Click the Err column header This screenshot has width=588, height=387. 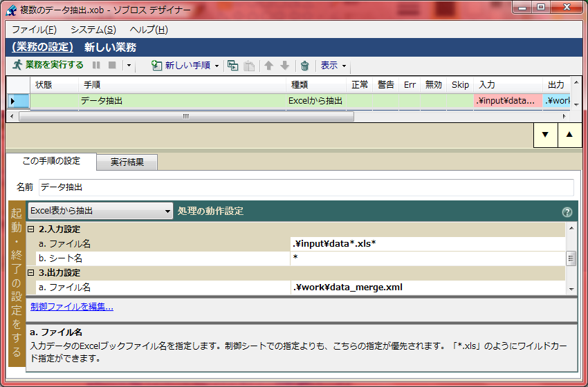click(x=410, y=85)
